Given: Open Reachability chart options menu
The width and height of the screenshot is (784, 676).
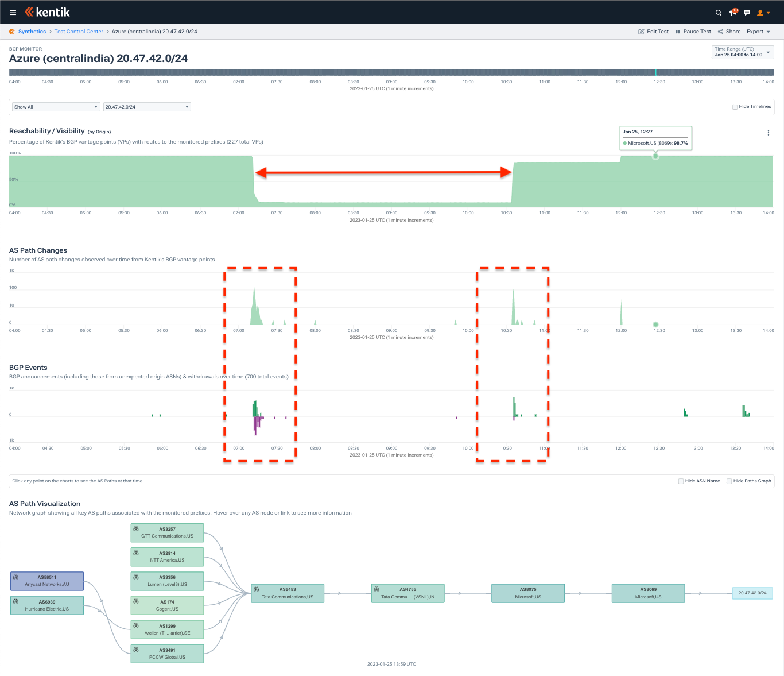Looking at the screenshot, I should 769,133.
